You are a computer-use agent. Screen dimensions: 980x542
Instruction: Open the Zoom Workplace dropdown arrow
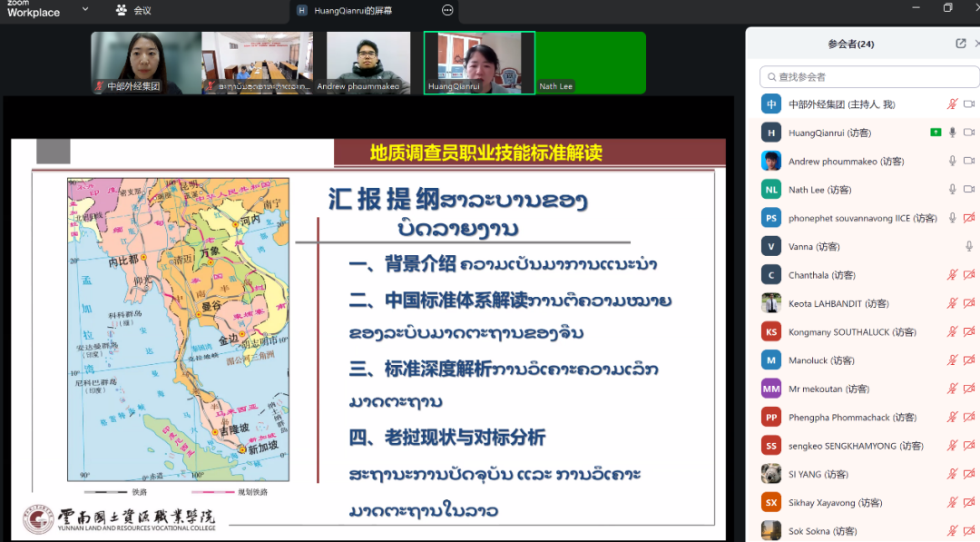(x=84, y=11)
